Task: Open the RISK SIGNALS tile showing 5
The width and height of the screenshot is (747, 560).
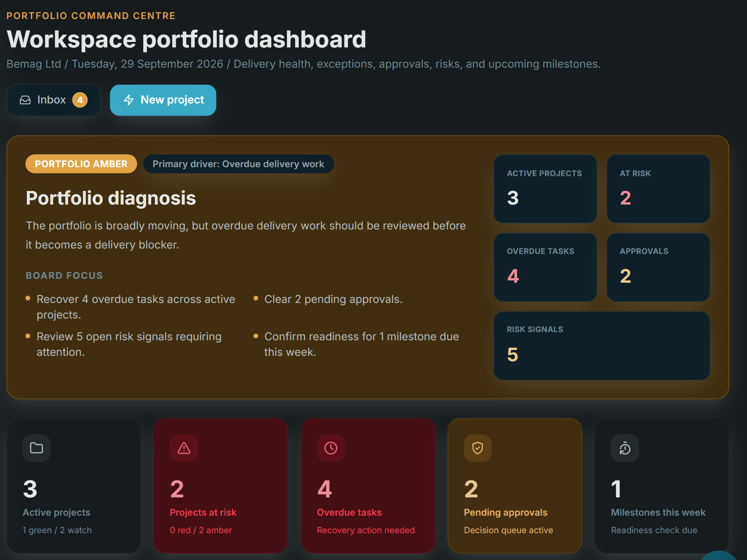Action: 602,345
